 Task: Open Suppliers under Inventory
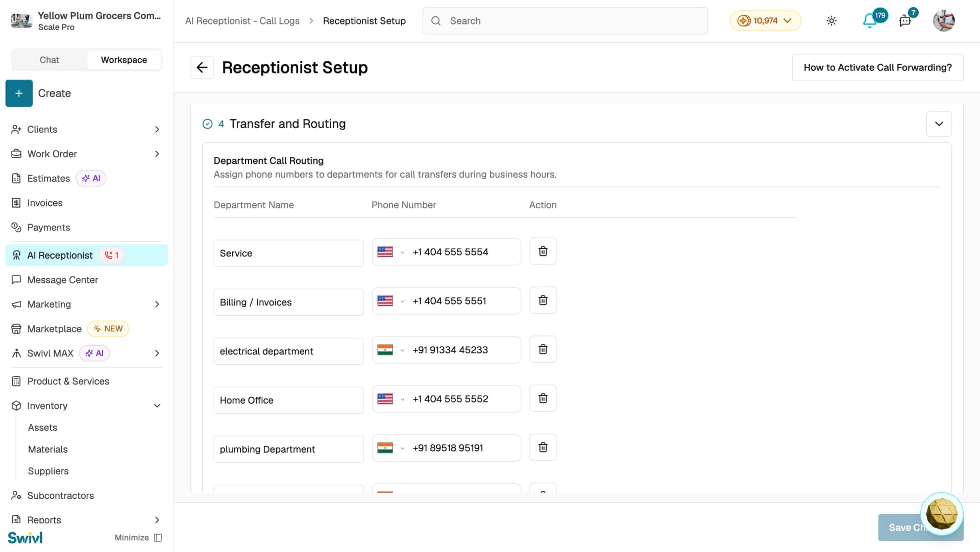coord(48,471)
